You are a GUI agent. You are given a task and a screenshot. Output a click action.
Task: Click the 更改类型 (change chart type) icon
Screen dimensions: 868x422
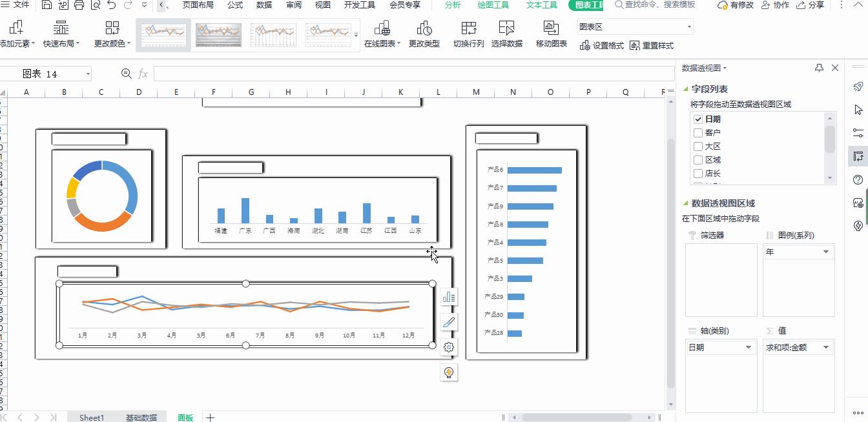click(x=424, y=28)
